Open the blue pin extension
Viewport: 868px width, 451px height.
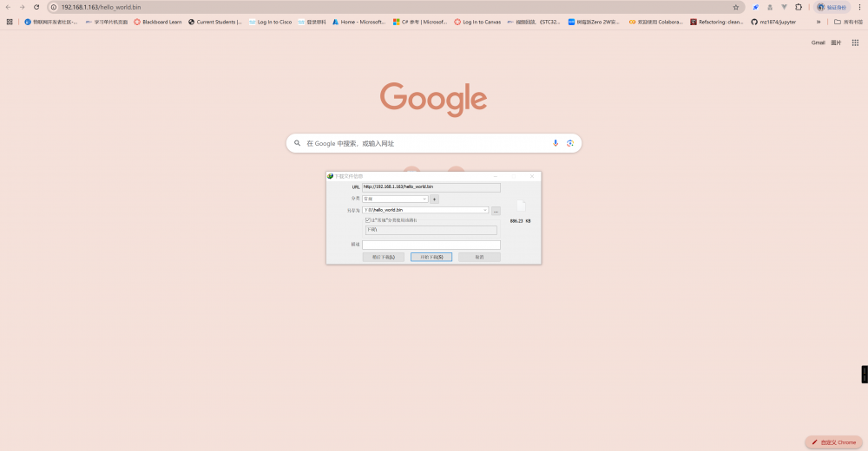click(x=756, y=7)
